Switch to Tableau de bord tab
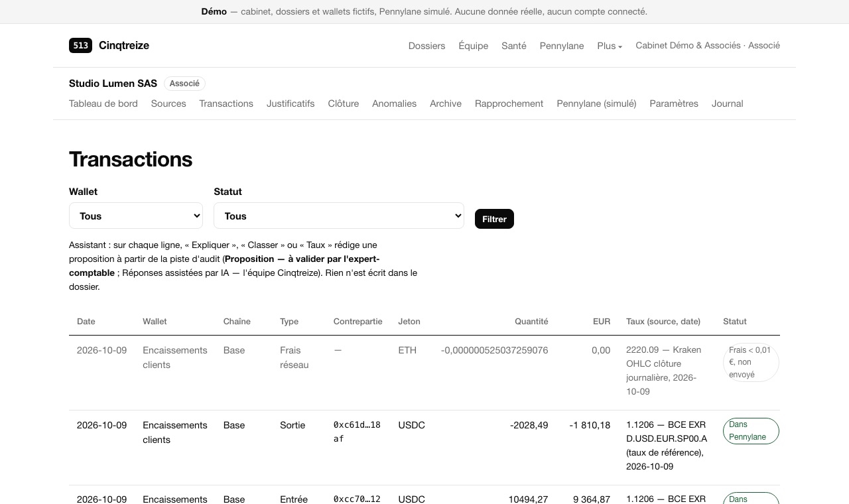The height and width of the screenshot is (504, 849). 103,103
